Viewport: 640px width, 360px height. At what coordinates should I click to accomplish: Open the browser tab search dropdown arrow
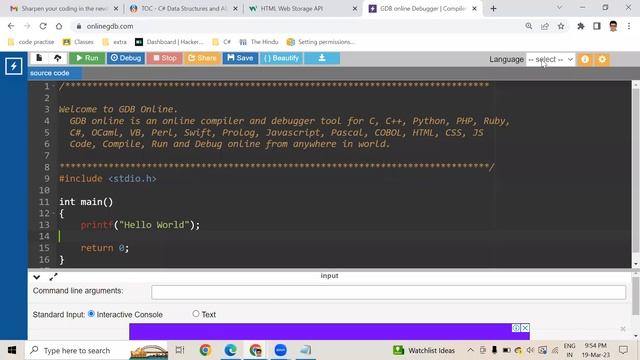[559, 8]
